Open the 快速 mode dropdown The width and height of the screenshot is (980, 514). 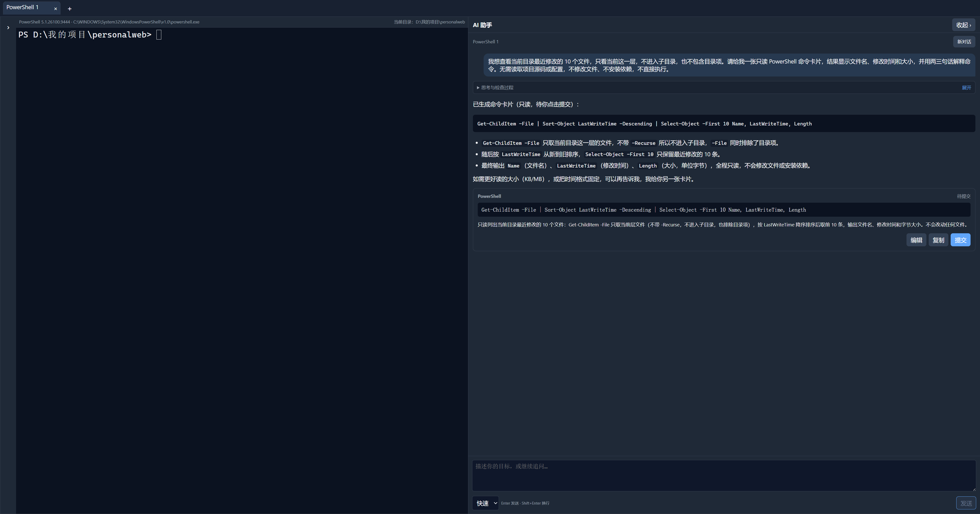(x=485, y=503)
